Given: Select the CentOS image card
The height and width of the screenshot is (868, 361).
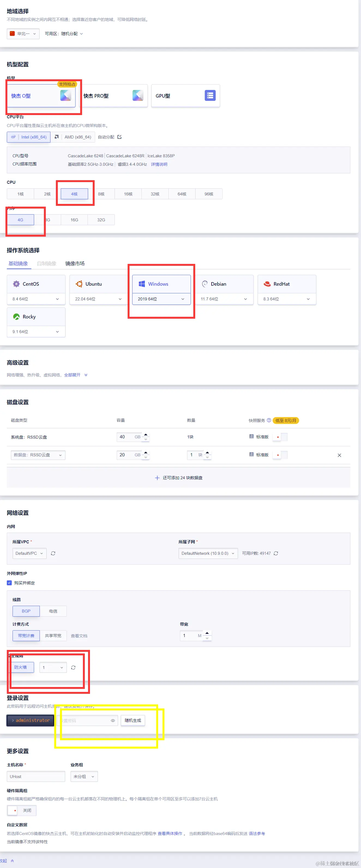Looking at the screenshot, I should [x=36, y=284].
